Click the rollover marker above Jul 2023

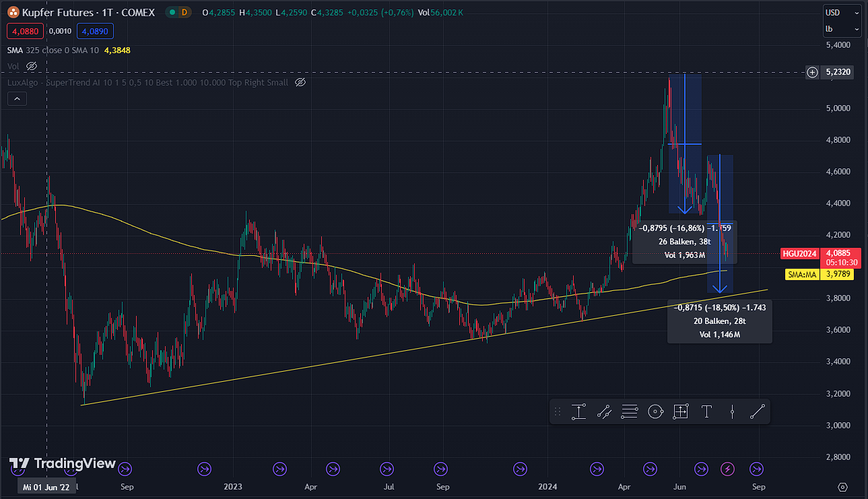click(387, 469)
